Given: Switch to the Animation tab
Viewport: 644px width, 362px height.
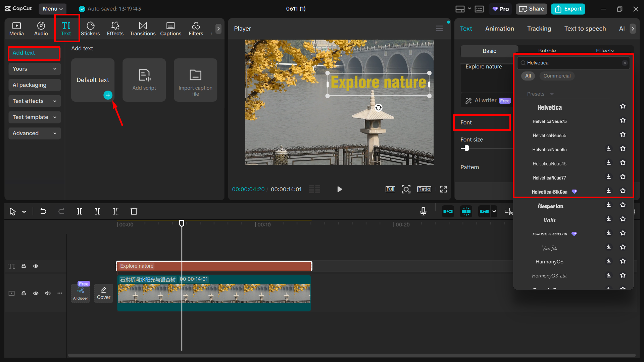Looking at the screenshot, I should pos(499,29).
